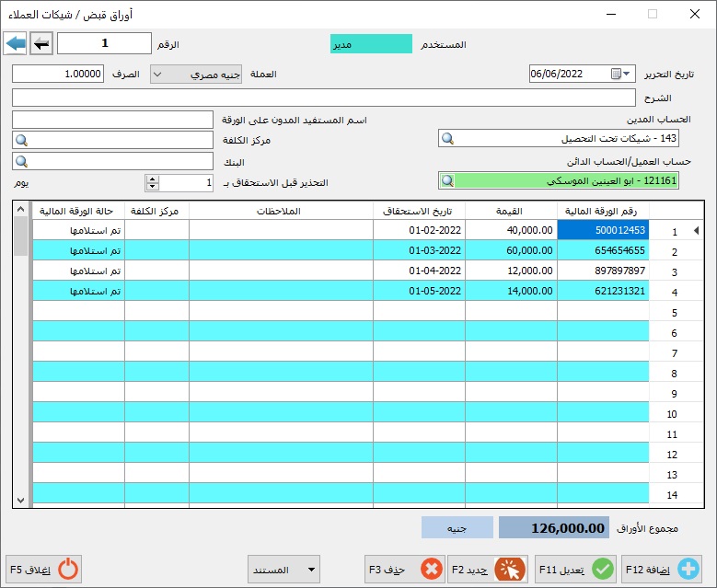Open search for customer account ابو العينين

[448, 180]
